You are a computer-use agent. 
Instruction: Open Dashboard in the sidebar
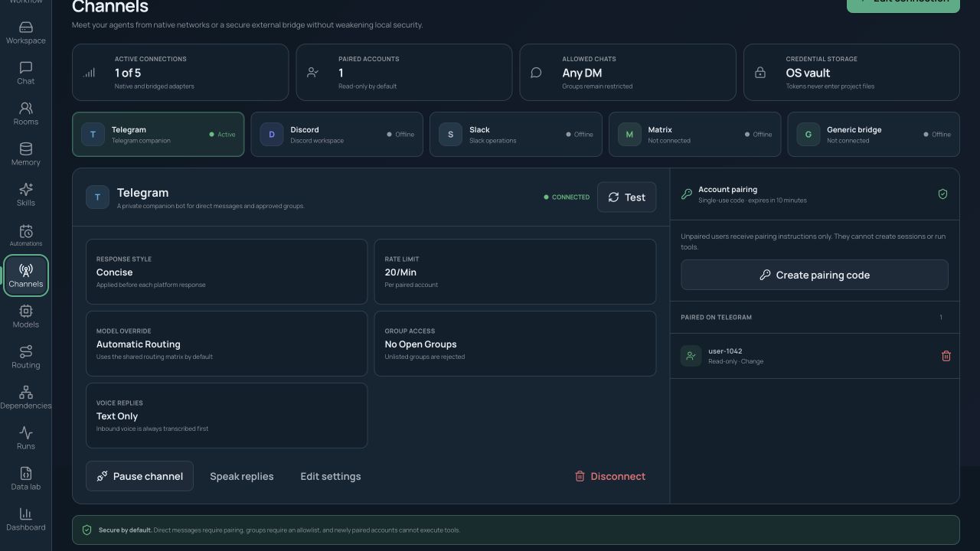pyautogui.click(x=25, y=520)
